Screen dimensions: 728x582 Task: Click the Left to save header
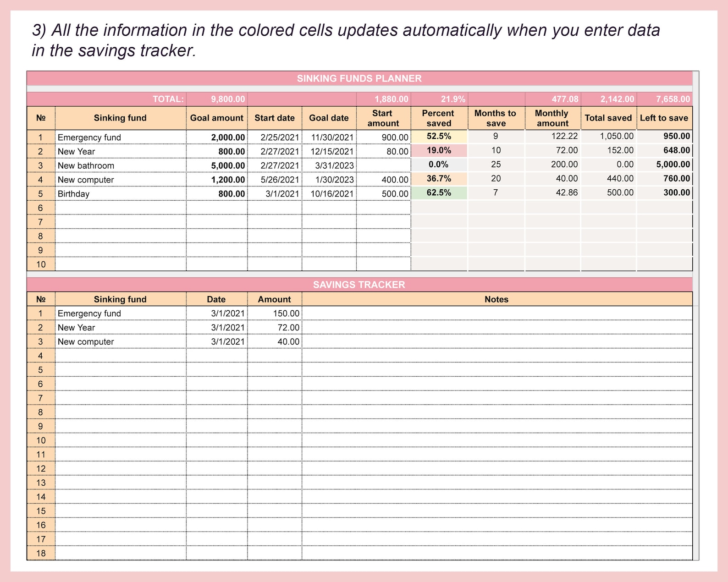click(665, 118)
